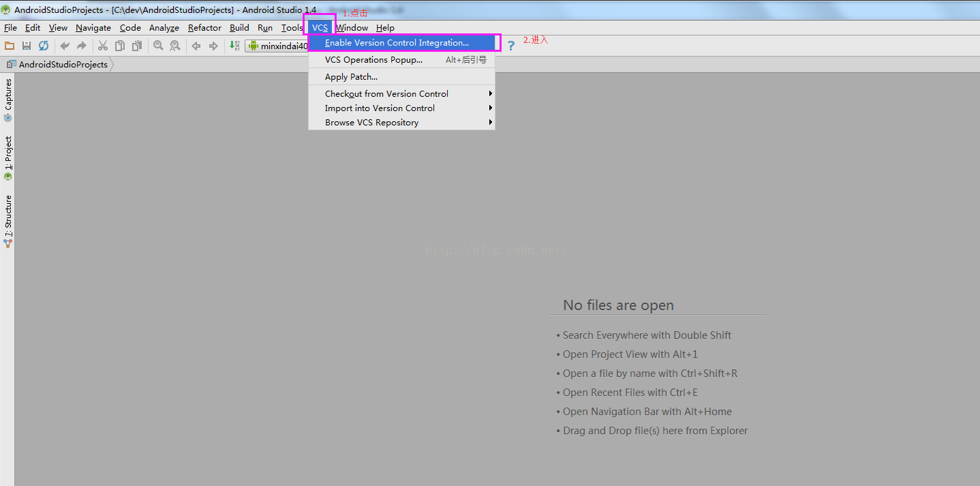The image size is (980, 486).
Task: Open the Run menu
Action: point(265,28)
